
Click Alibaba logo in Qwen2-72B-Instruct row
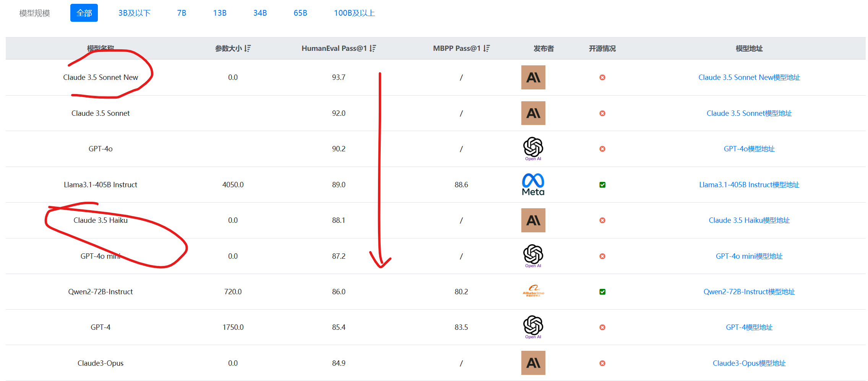(533, 291)
